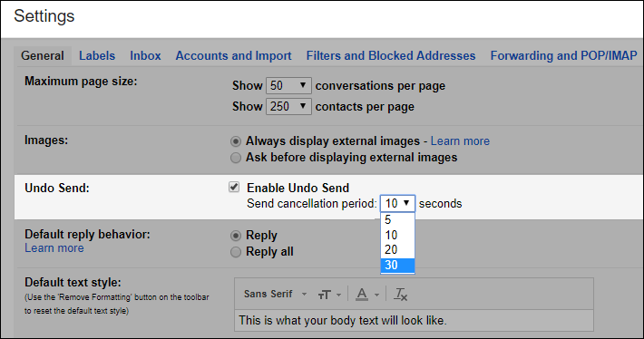
Task: Open the Sans Serif font dropdown
Action: click(x=275, y=294)
